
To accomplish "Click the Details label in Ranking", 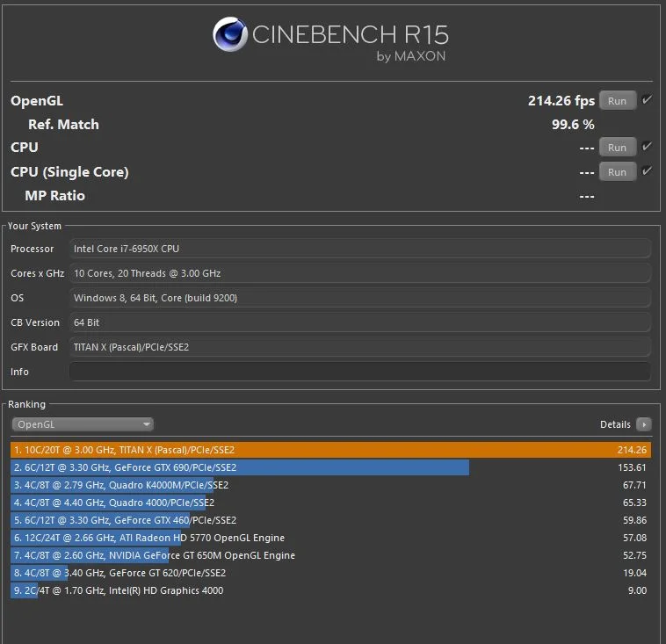I will (x=615, y=424).
